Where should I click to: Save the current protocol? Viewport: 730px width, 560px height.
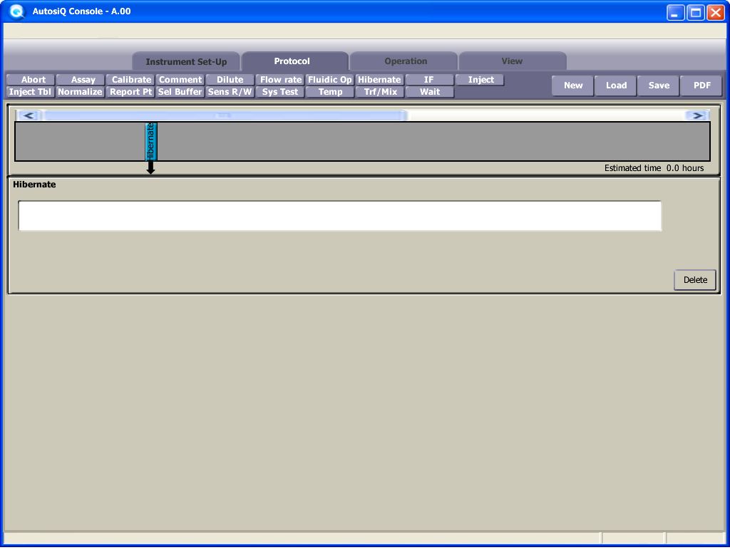point(658,85)
